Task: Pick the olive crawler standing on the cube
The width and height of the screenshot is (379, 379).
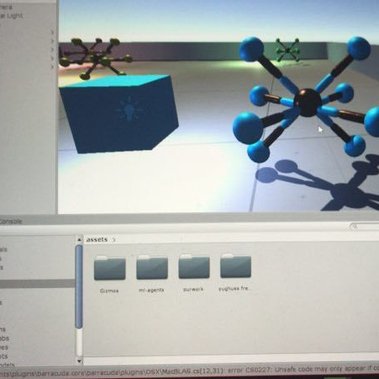Action: tap(95, 58)
